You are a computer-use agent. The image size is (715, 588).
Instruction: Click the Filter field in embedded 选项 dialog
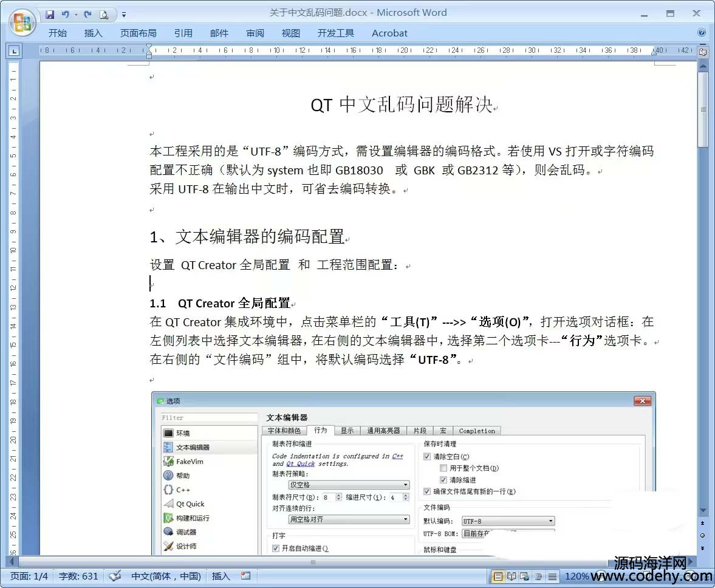[209, 418]
